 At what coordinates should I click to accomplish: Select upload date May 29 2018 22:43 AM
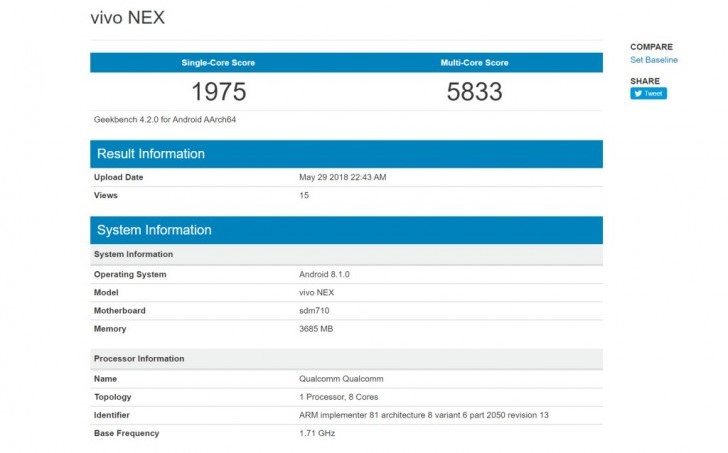coord(343,177)
